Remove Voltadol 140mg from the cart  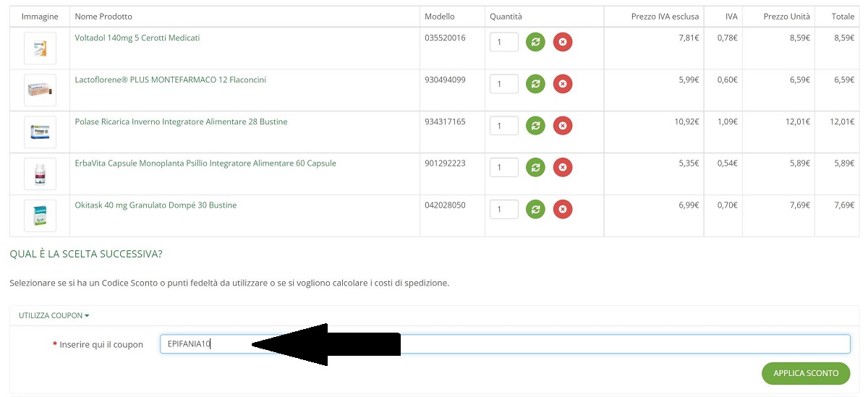563,42
